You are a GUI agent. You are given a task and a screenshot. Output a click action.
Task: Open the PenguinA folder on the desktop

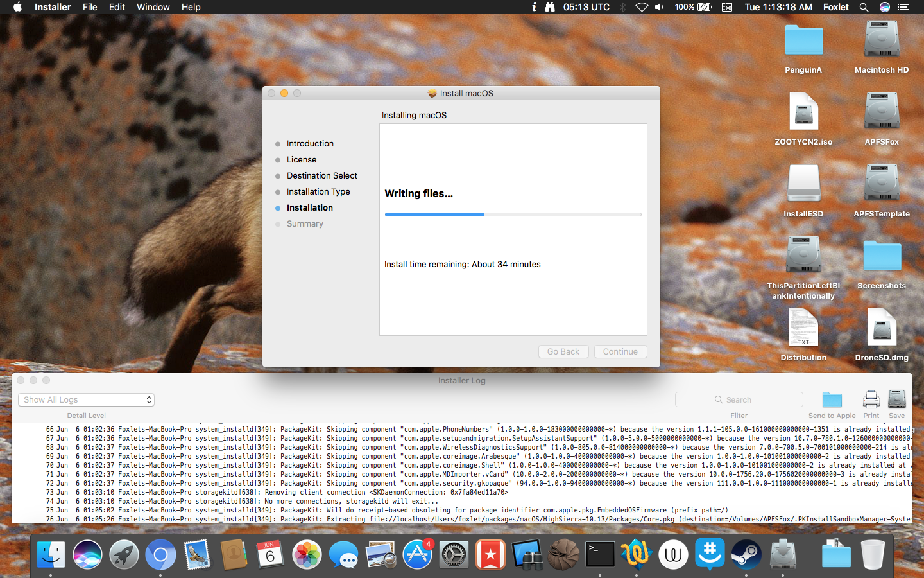(803, 41)
